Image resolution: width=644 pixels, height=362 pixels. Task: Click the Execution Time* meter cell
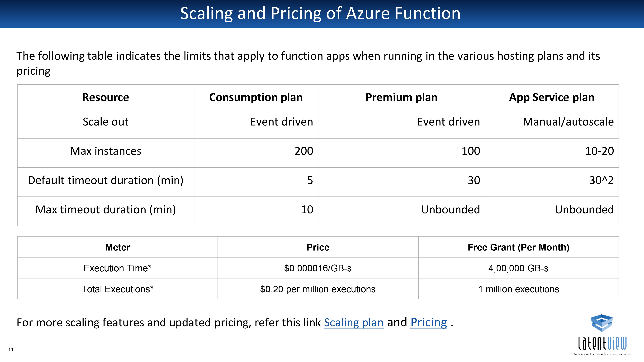pyautogui.click(x=118, y=268)
